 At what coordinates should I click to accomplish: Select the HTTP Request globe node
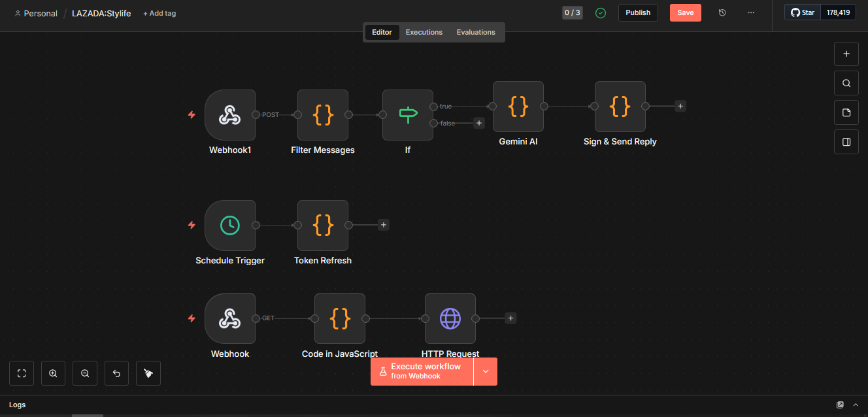[450, 319]
